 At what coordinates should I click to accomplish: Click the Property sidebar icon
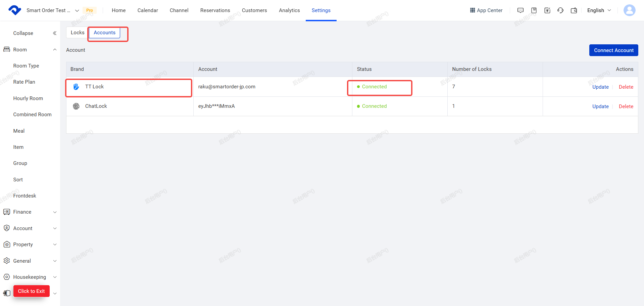click(7, 245)
